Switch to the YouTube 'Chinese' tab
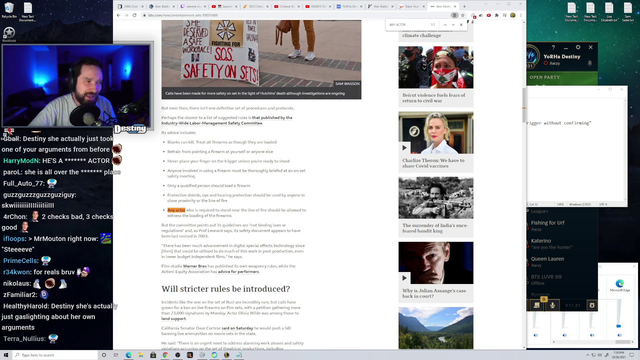Viewport: 640px width, 360px height. pos(287,7)
